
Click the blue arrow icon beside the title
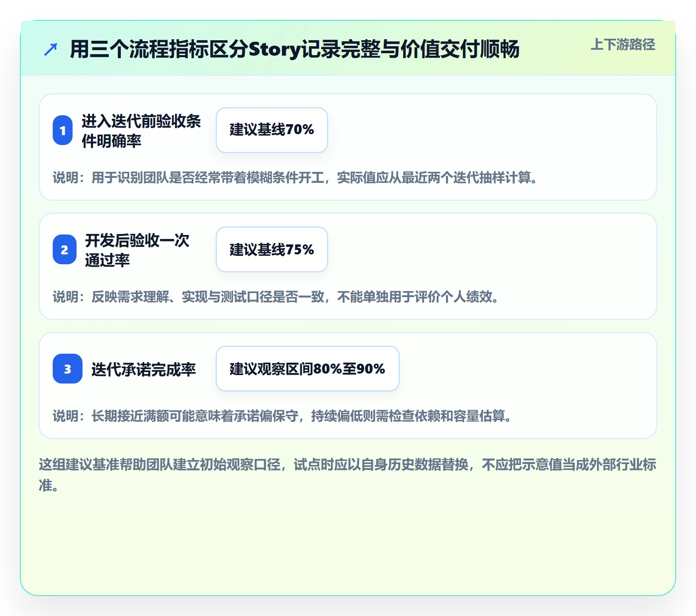point(51,49)
